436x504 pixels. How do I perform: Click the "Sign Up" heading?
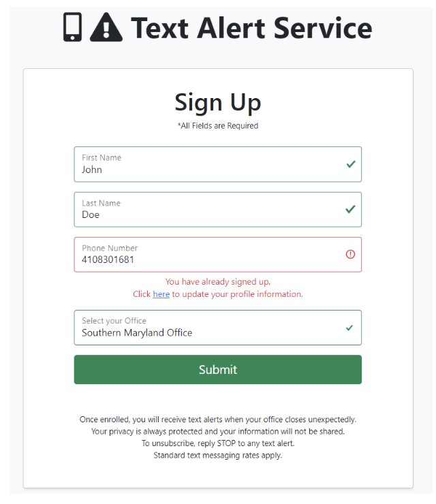tap(218, 102)
